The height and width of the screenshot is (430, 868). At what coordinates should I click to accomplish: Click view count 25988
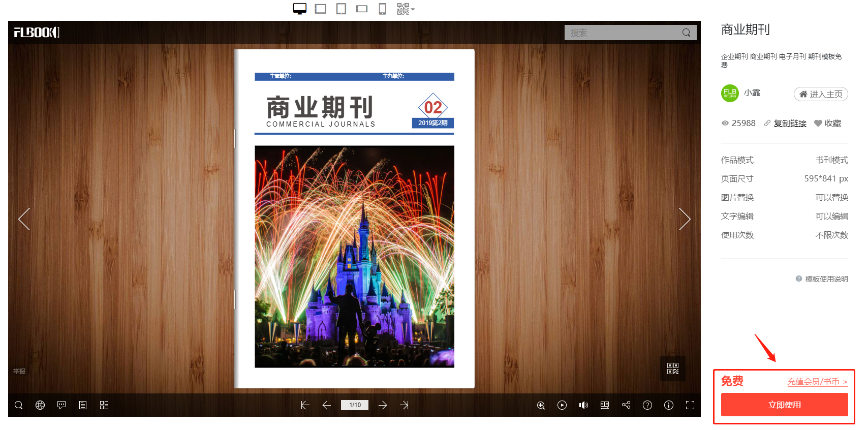743,123
